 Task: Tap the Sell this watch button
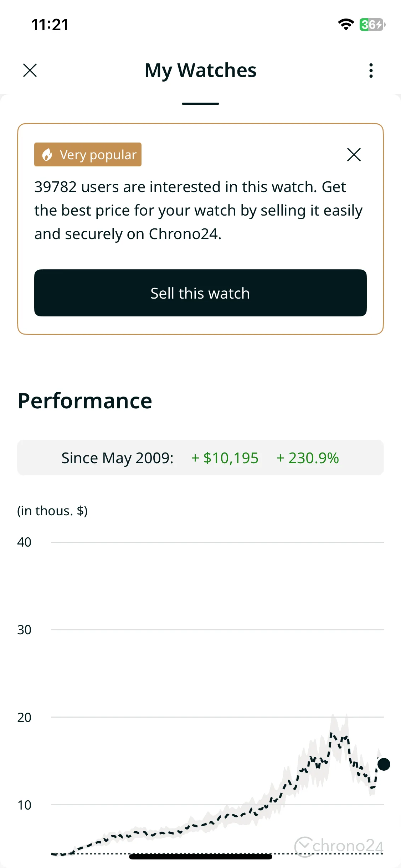(x=200, y=293)
